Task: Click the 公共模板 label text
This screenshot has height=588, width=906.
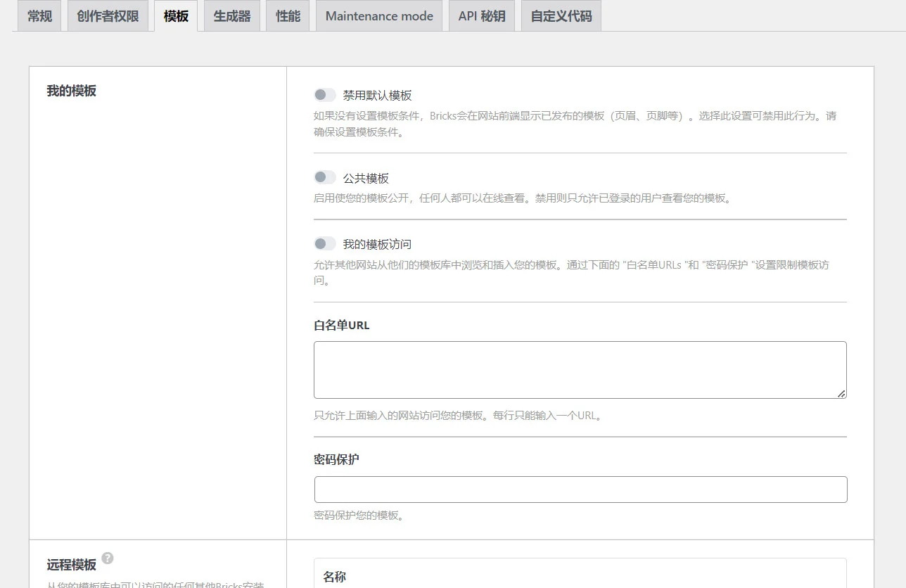Action: (366, 178)
